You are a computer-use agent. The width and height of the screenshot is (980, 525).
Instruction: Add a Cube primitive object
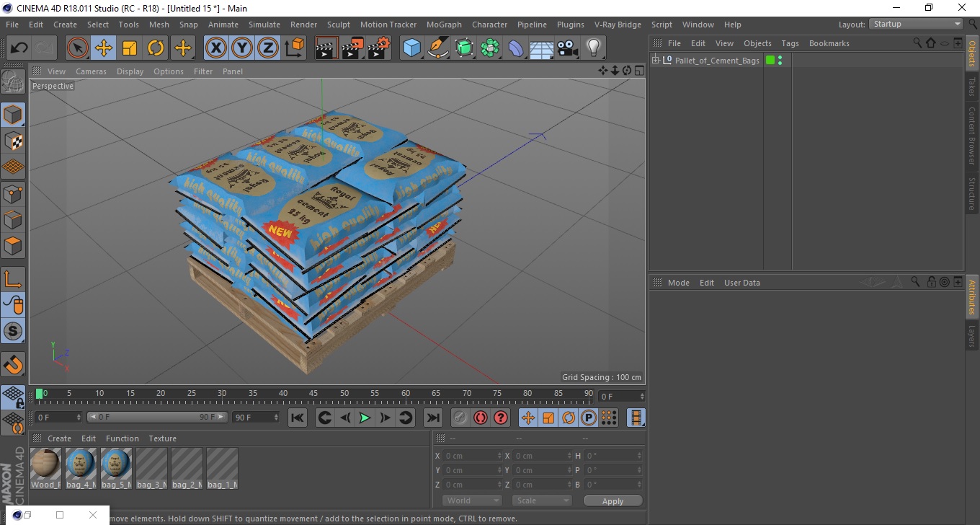tap(412, 48)
